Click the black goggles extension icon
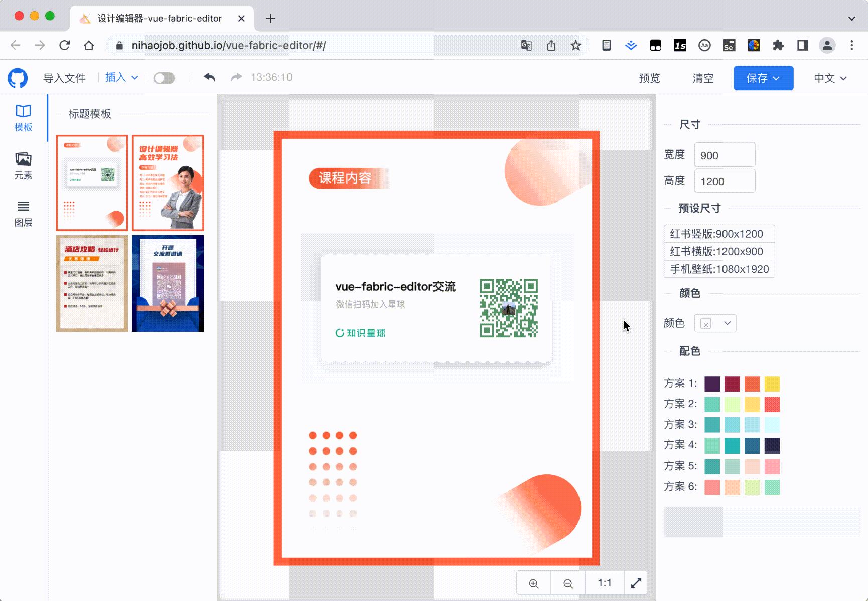Viewport: 868px width, 601px height. tap(655, 45)
